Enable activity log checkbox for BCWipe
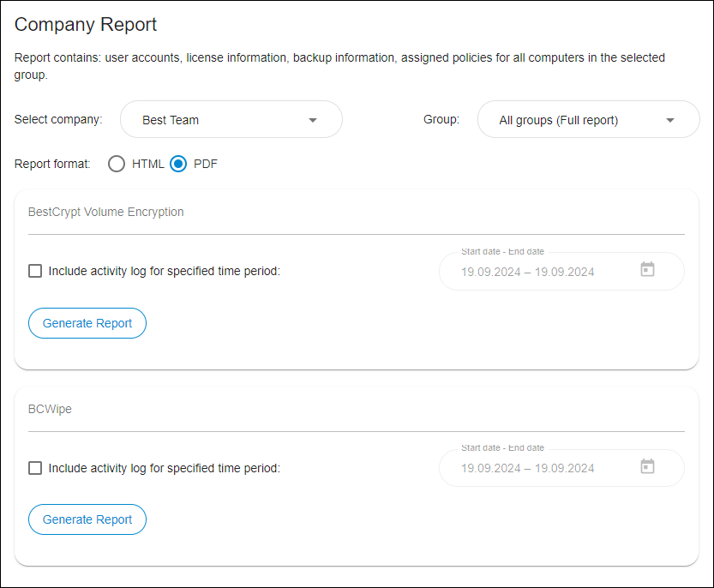The width and height of the screenshot is (714, 588). (x=35, y=468)
